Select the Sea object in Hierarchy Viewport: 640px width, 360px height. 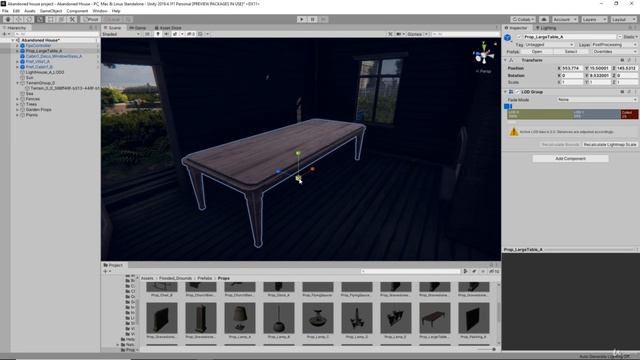click(29, 94)
